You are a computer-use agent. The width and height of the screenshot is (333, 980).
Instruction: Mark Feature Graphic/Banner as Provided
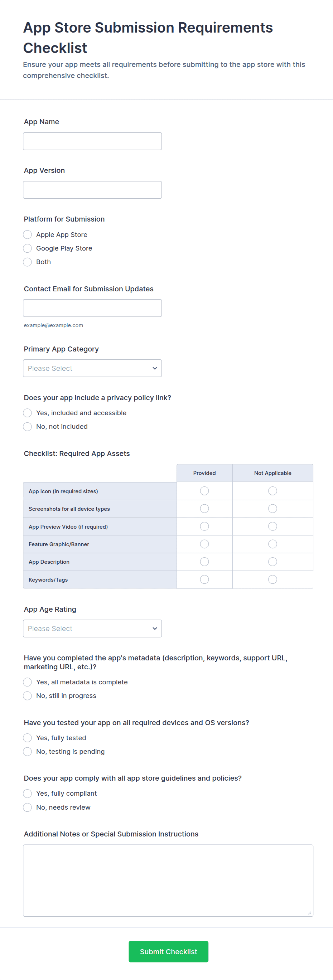click(204, 544)
